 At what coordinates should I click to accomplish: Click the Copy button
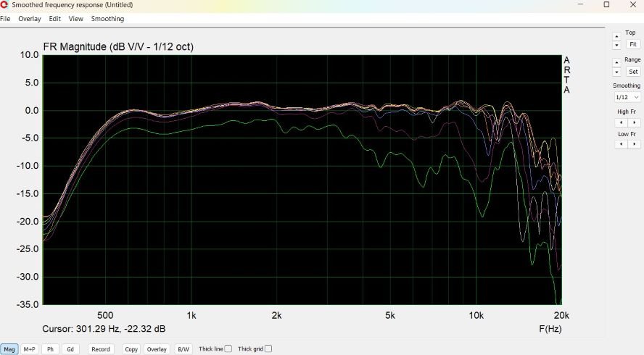click(131, 349)
